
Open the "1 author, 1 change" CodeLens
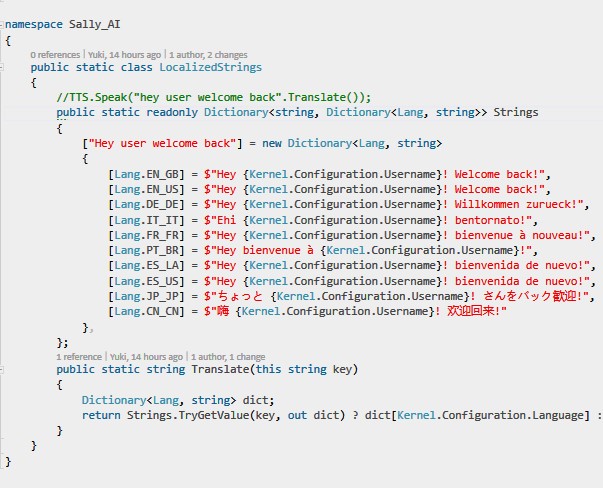pyautogui.click(x=229, y=356)
